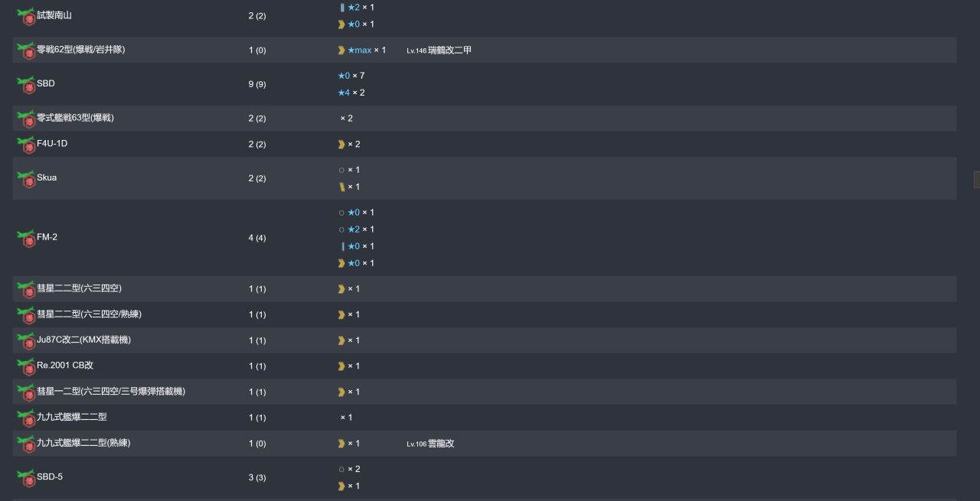Click the proficiency chevron for 彗星二二型(六三四空)
The image size is (980, 501).
point(341,289)
